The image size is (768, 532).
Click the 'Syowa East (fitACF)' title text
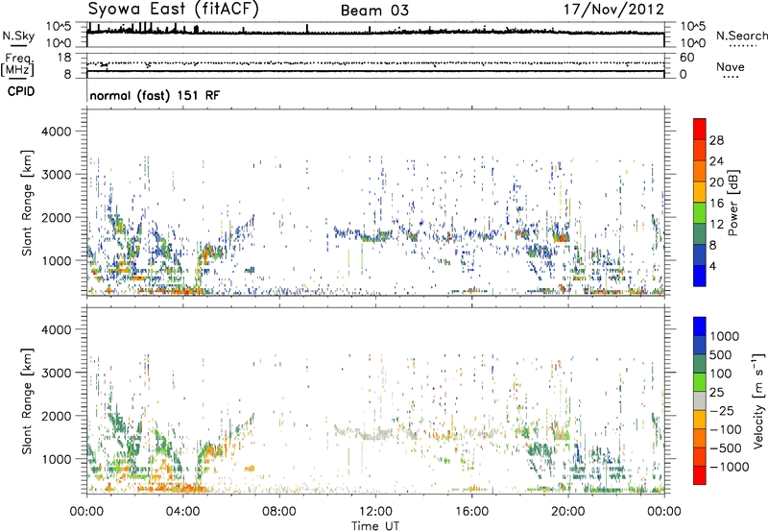174,9
